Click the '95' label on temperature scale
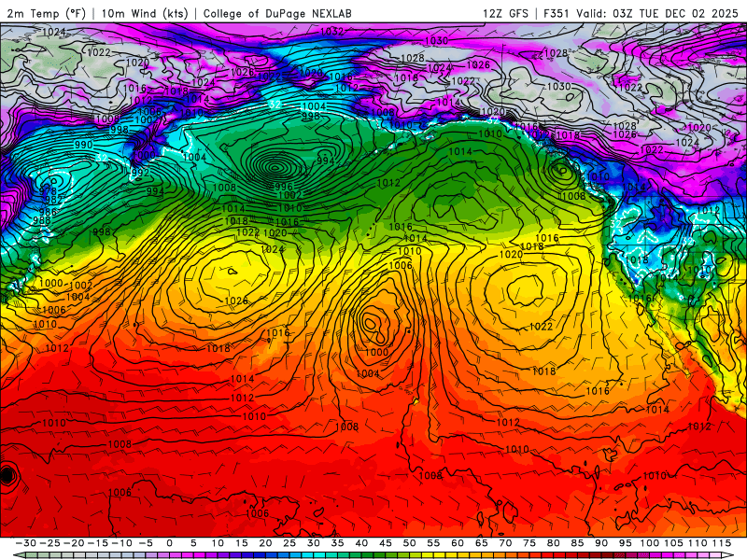Viewport: 747px width, 560px height. click(x=625, y=543)
